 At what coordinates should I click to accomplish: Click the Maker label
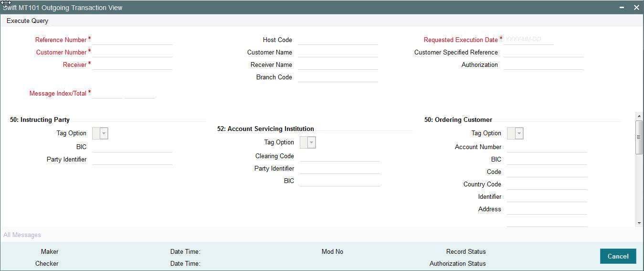(x=50, y=251)
